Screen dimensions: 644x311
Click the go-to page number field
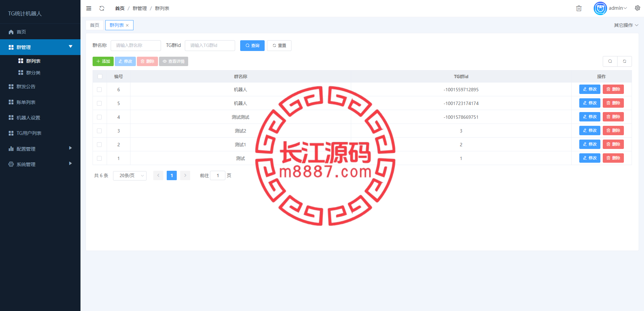(x=218, y=175)
